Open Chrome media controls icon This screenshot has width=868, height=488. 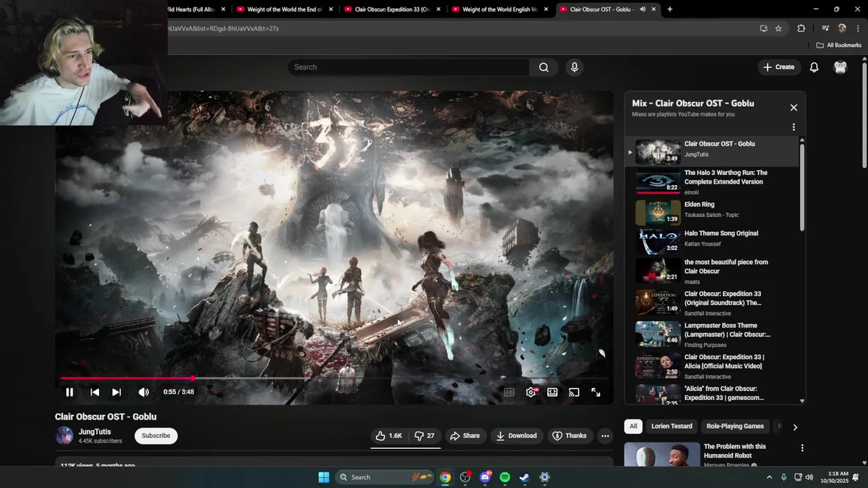(x=825, y=28)
